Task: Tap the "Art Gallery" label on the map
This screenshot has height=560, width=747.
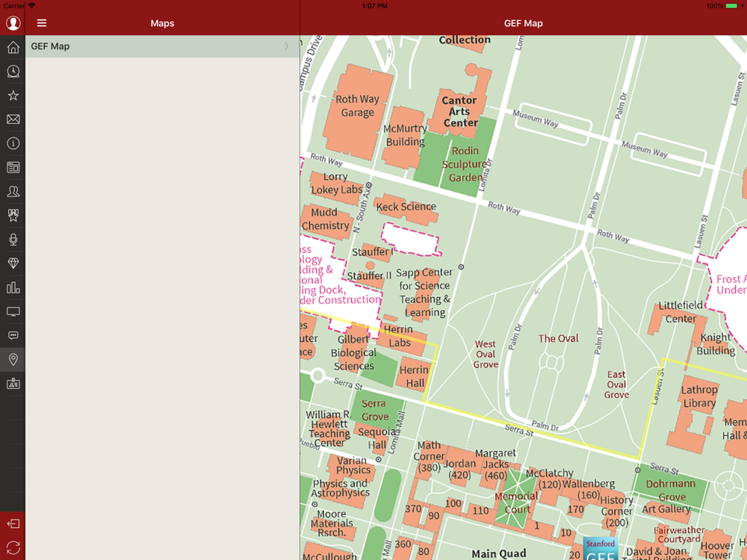Action: pos(666,509)
